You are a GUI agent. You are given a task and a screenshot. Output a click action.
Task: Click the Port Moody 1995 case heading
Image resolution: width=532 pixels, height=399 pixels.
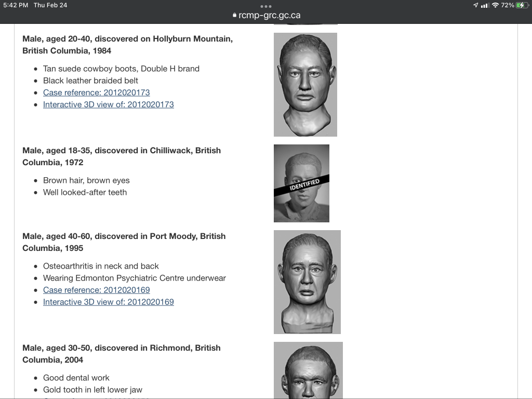(x=124, y=242)
